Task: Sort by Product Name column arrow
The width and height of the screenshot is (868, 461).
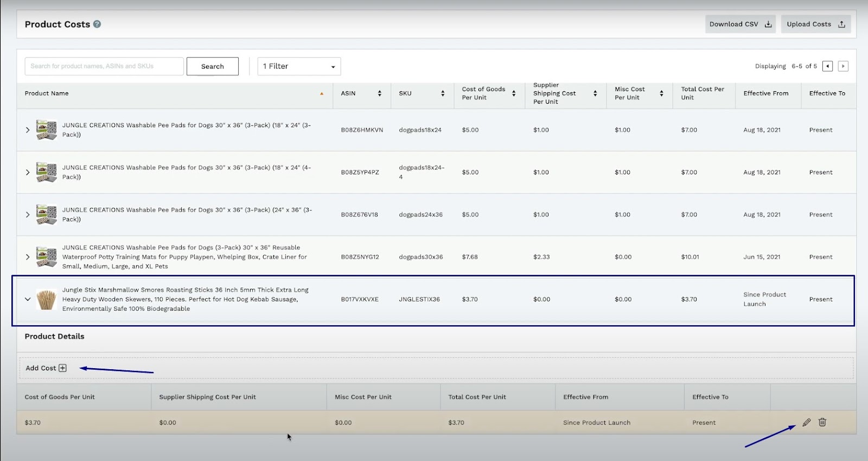Action: 322,93
